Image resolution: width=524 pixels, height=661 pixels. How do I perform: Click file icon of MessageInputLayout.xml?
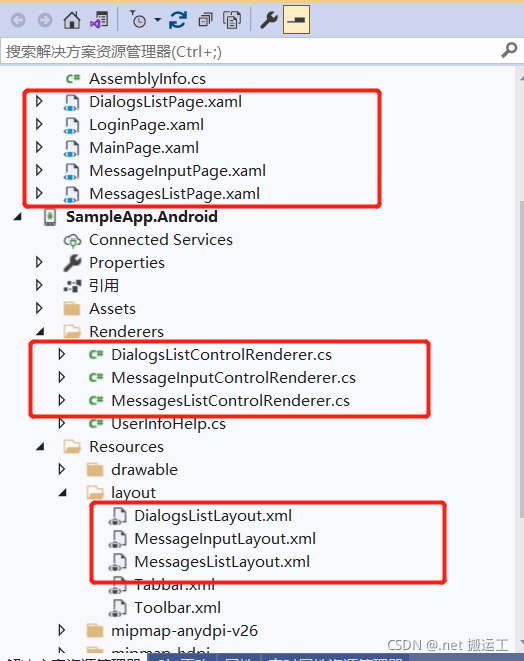118,539
